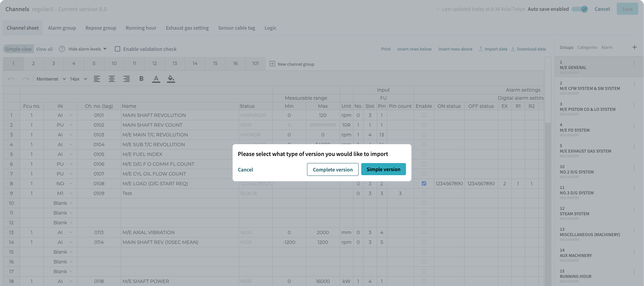644x286 pixels.
Task: Click the Save button in header
Action: coord(627,9)
